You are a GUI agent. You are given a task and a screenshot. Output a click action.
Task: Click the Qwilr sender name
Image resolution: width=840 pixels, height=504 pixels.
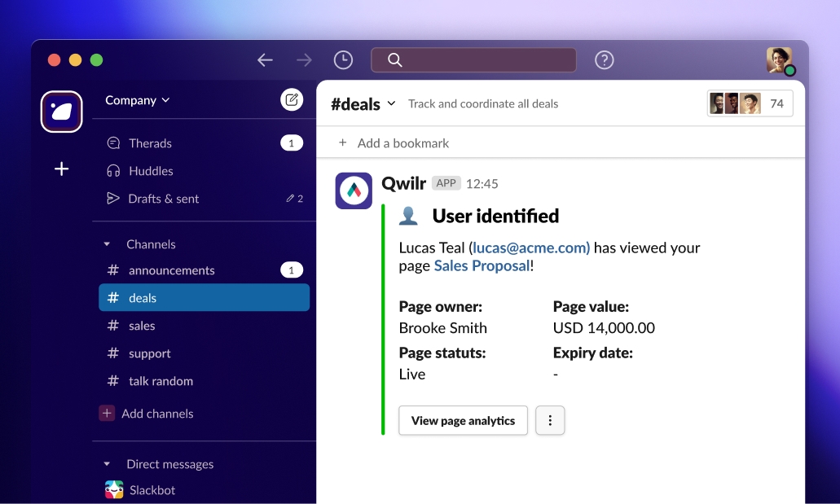(x=403, y=183)
